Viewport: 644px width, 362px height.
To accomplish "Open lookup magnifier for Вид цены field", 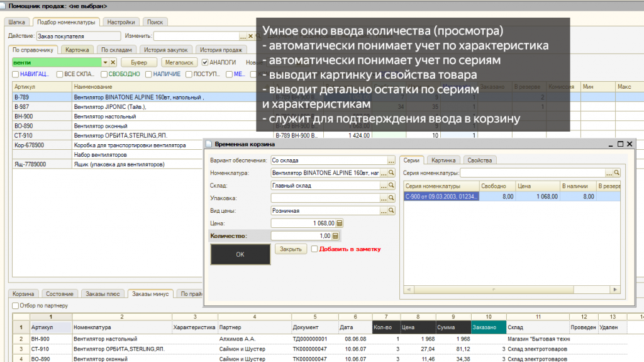I will point(391,211).
